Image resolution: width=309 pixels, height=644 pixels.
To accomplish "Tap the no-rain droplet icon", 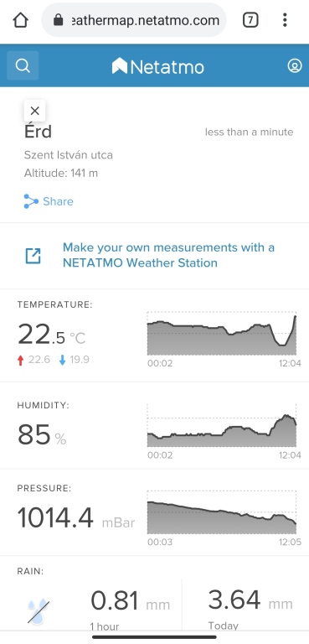I will pos(39,612).
